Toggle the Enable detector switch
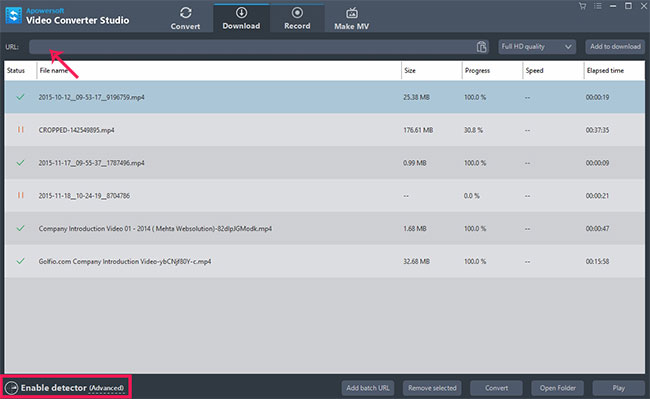 12,388
